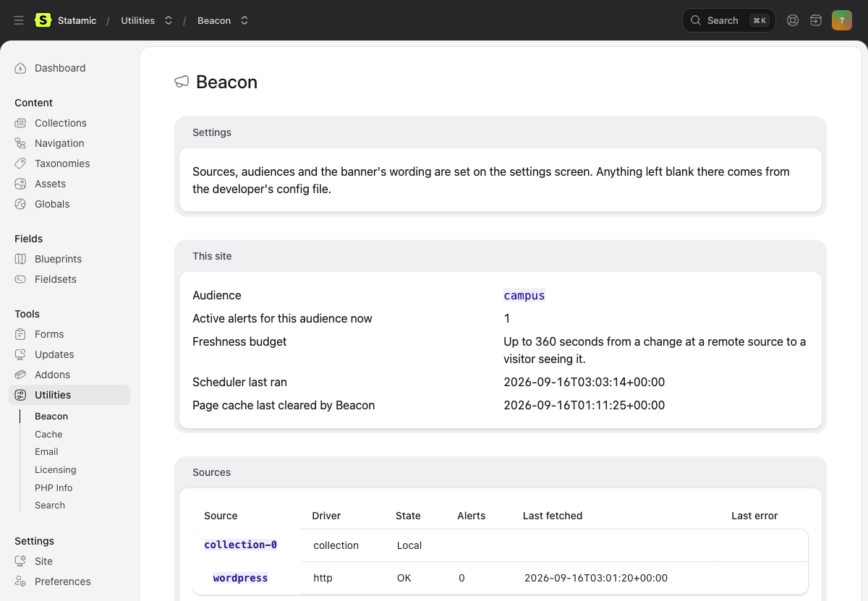868x601 pixels.
Task: Open Globals in the sidebar
Action: (52, 204)
